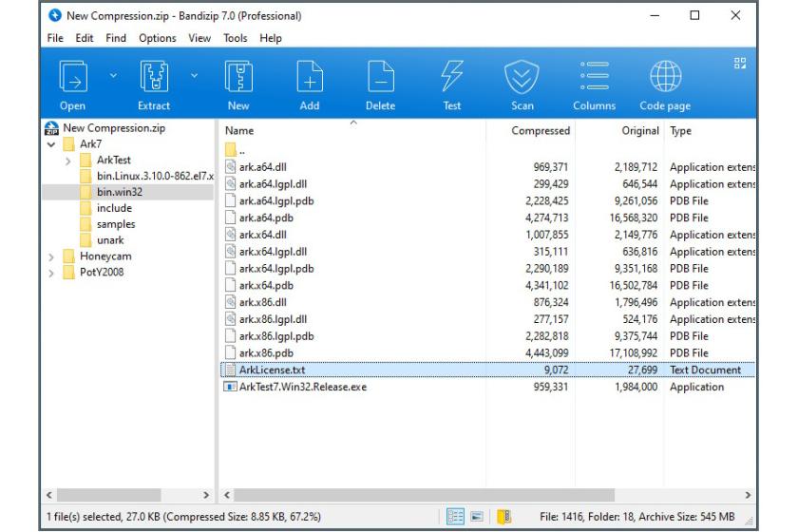The height and width of the screenshot is (532, 798).
Task: Expand the Honeycam folder tree node
Action: (51, 257)
